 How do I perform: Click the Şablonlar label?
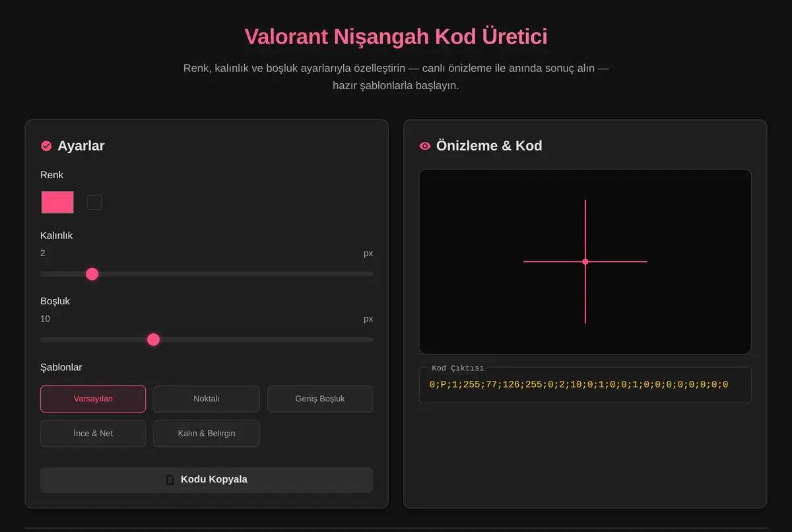point(61,367)
